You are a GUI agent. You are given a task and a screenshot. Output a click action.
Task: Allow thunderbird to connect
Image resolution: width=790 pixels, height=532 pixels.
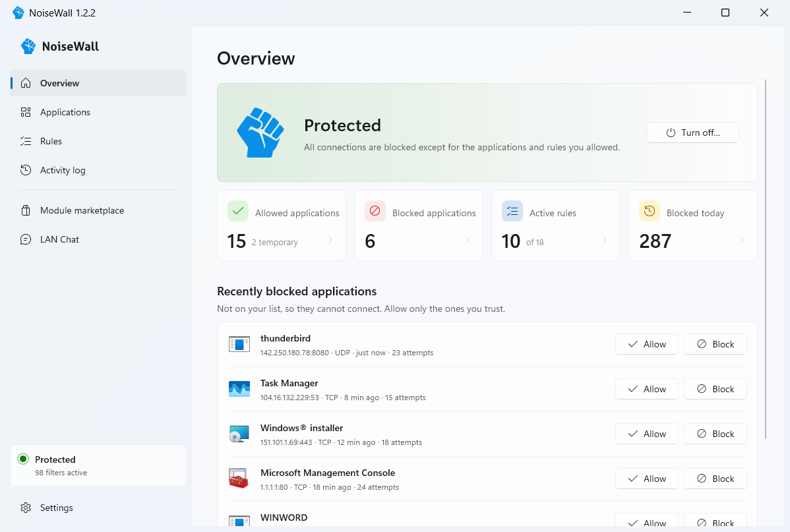pos(647,344)
